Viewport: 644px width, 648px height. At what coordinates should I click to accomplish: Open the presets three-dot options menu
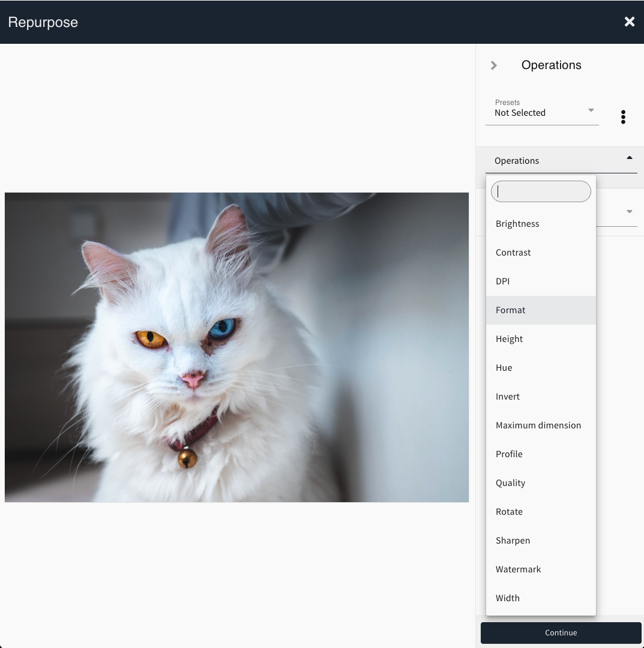(623, 117)
